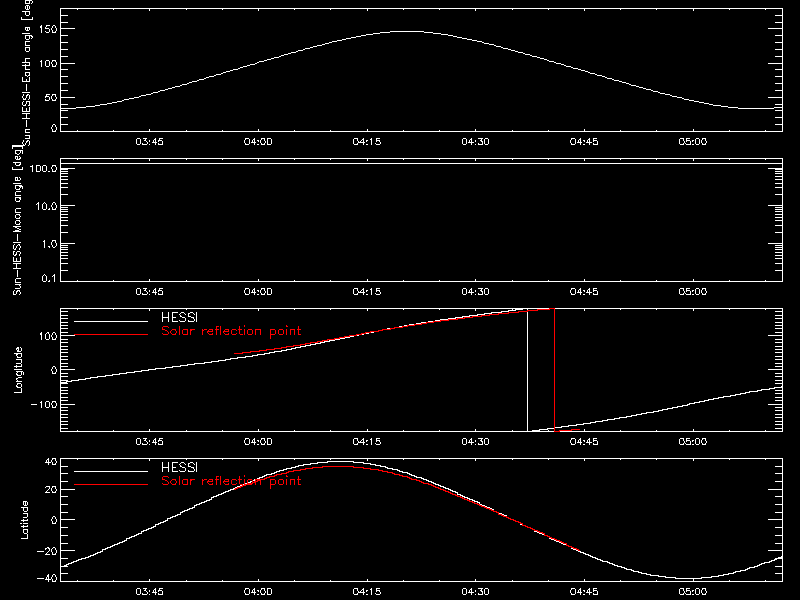The height and width of the screenshot is (600, 800).
Task: Click the -100 tick on Longitude plot
Action: [x=44, y=404]
